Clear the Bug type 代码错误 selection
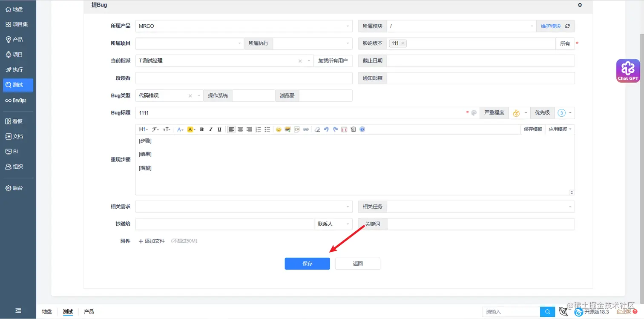Viewport: 644px width, 319px height. coord(190,96)
